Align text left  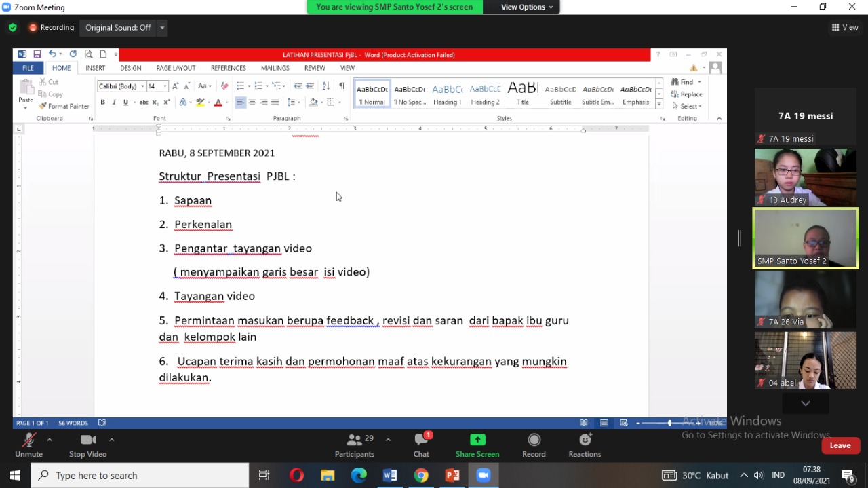coord(240,102)
